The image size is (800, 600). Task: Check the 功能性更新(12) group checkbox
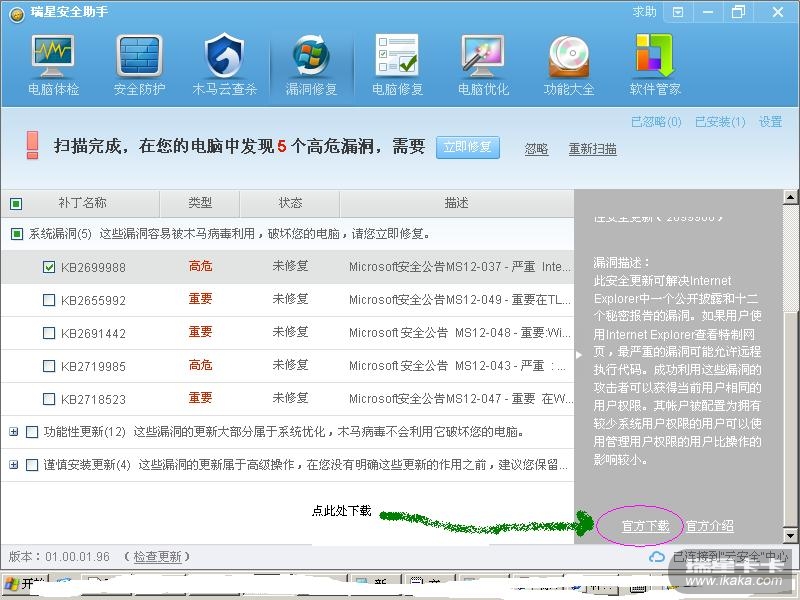(32, 432)
